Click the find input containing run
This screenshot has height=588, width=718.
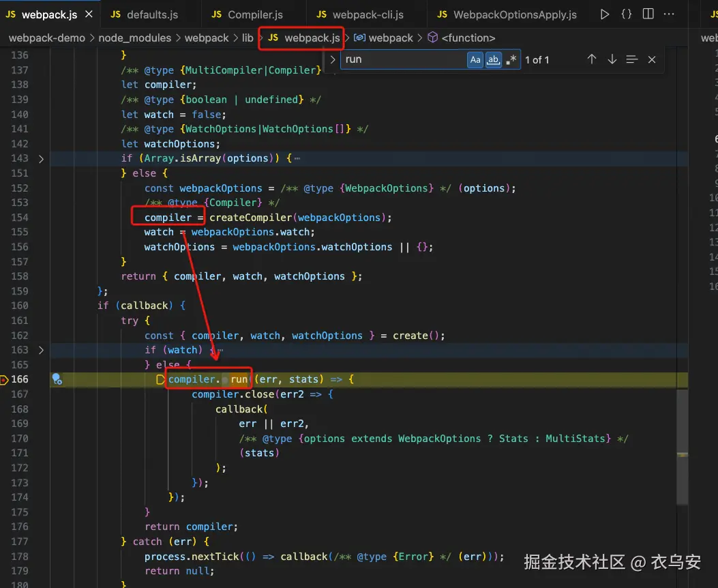pos(403,59)
